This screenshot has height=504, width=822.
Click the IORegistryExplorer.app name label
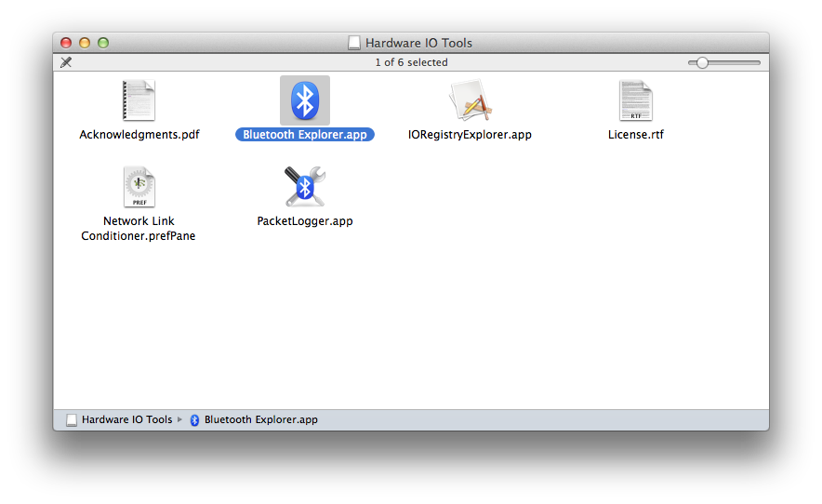pos(470,135)
